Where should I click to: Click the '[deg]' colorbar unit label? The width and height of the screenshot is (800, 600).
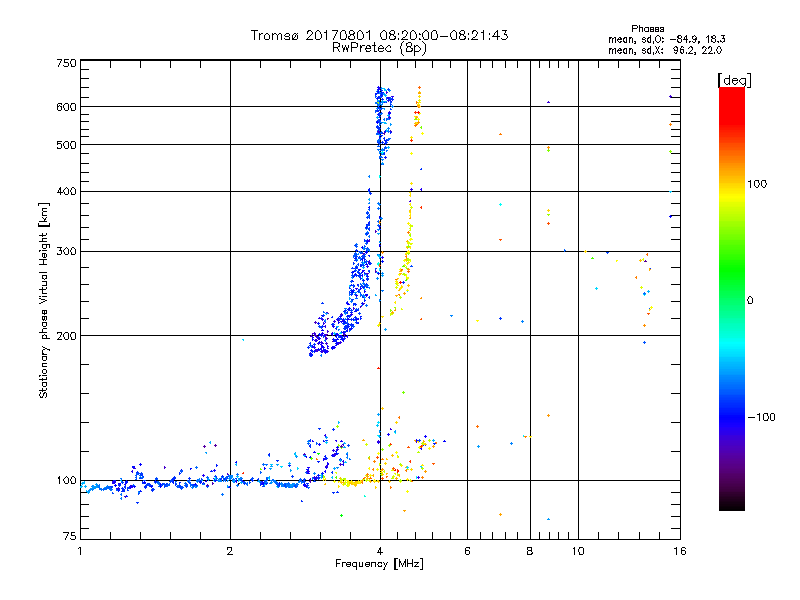point(734,80)
